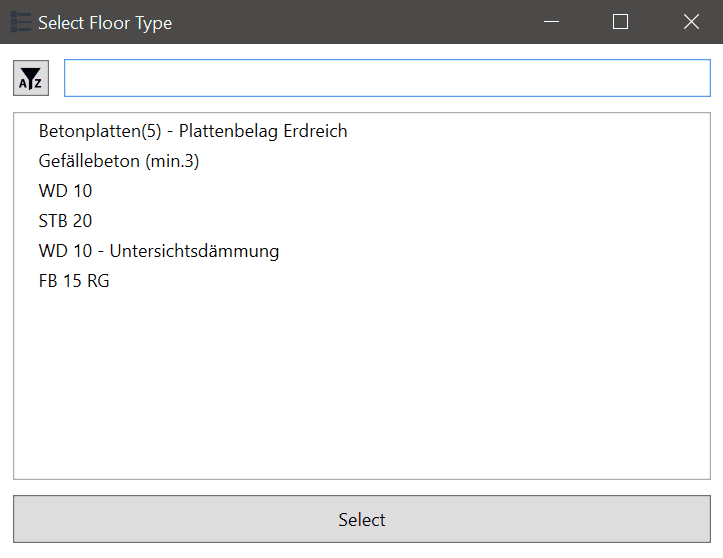The image size is (723, 558).
Task: Click the window icon in title bar
Action: 20,22
